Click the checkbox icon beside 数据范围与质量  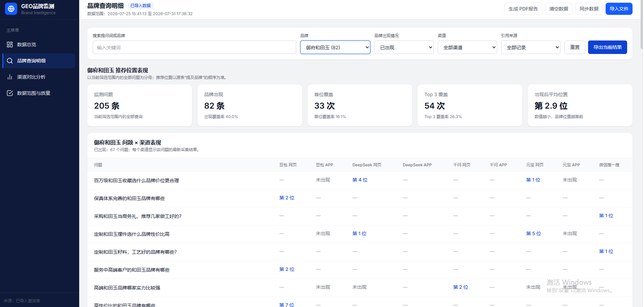click(x=10, y=93)
